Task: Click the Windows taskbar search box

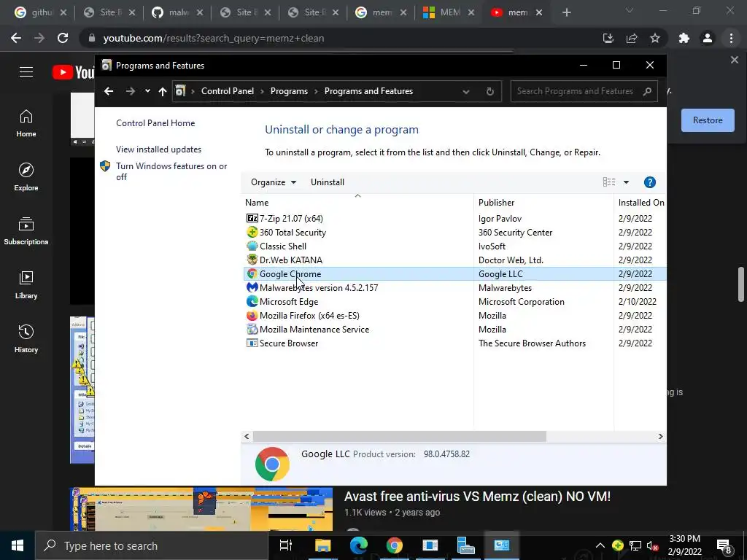Action: 152,545
